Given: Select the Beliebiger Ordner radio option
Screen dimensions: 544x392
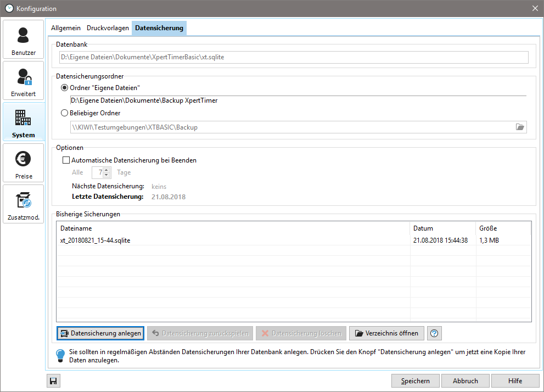Looking at the screenshot, I should pos(65,113).
